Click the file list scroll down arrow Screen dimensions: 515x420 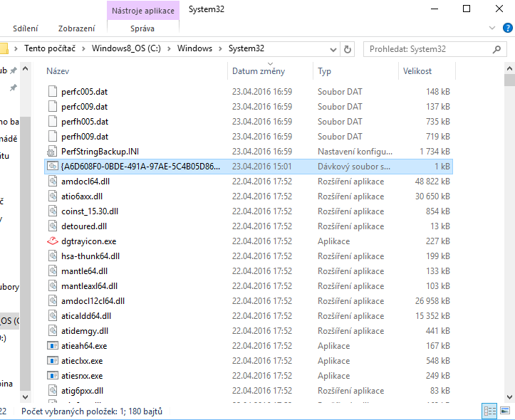coord(509,397)
